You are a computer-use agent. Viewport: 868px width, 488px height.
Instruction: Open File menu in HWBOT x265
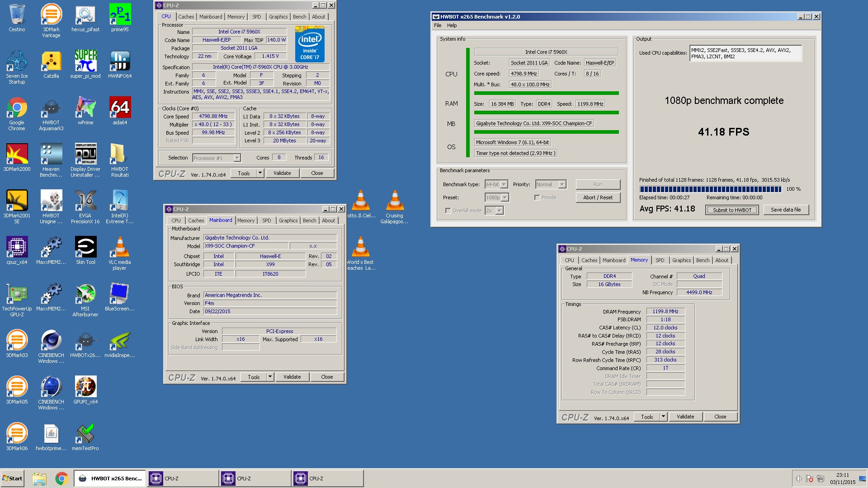click(438, 25)
